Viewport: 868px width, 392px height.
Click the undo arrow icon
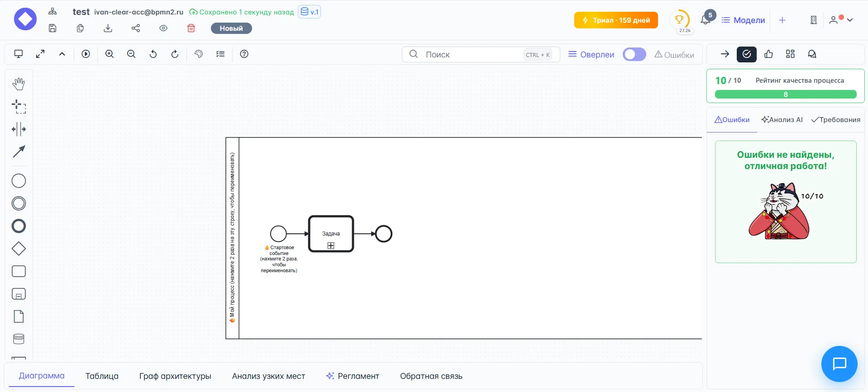[153, 54]
